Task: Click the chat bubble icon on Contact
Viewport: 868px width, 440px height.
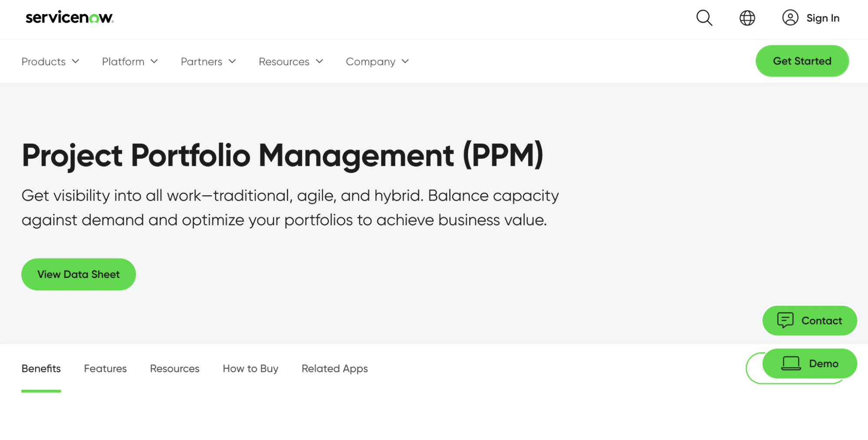Action: [785, 320]
